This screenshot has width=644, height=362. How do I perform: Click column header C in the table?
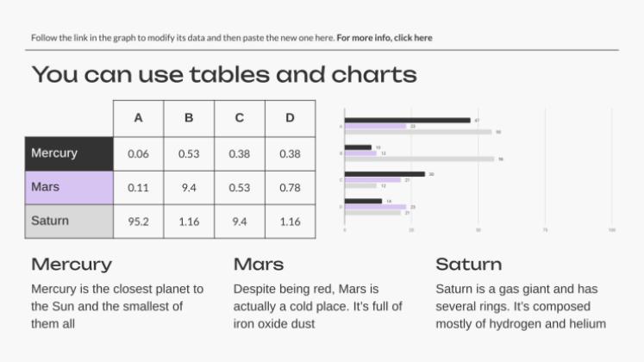(240, 118)
